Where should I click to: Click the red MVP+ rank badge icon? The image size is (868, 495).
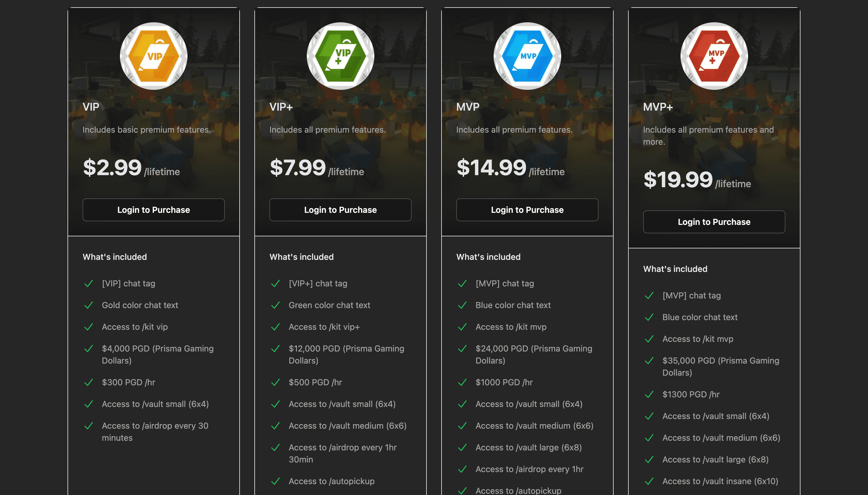714,56
